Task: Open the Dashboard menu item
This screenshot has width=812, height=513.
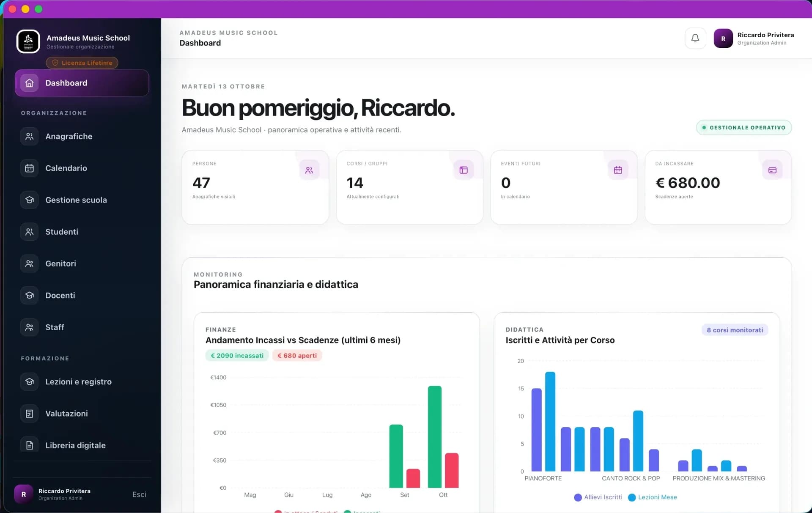Action: (x=82, y=83)
